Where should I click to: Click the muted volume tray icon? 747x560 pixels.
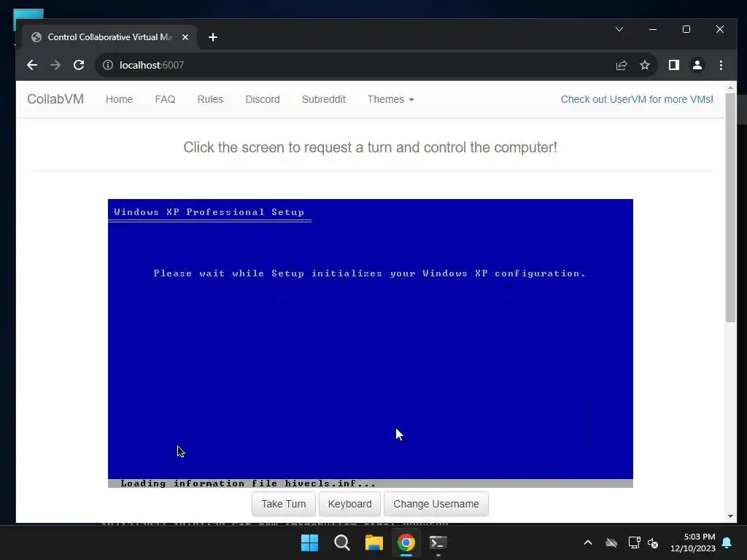(653, 542)
